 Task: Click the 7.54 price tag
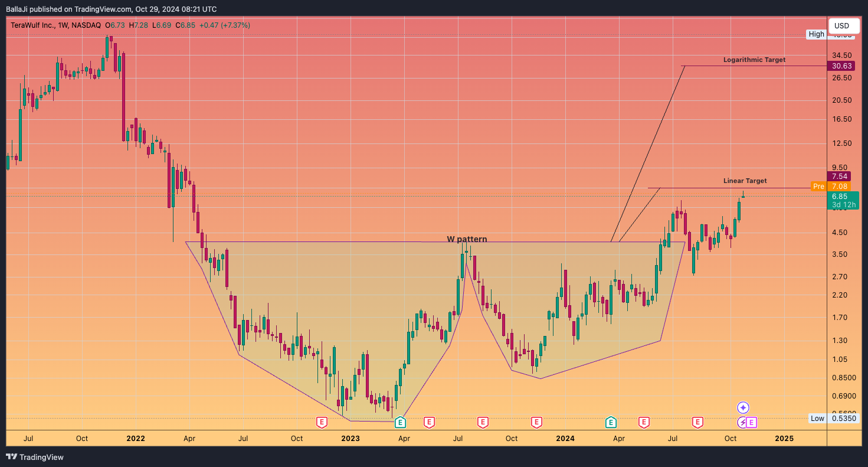(840, 176)
